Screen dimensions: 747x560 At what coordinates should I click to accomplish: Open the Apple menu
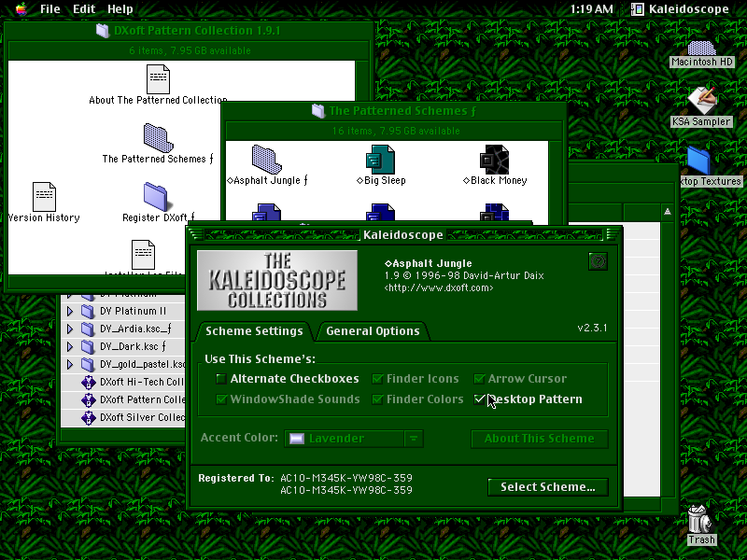[x=21, y=9]
